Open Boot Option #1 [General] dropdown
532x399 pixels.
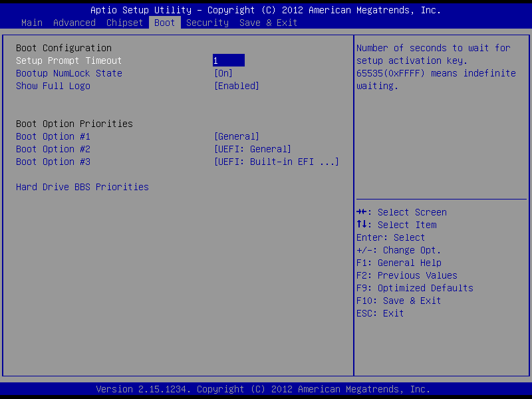[237, 136]
